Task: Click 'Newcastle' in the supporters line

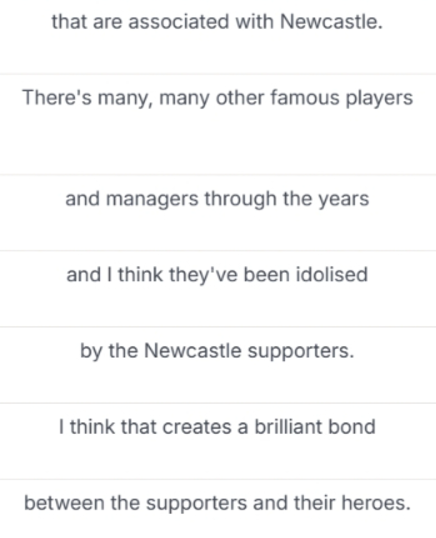Action: 192,351
